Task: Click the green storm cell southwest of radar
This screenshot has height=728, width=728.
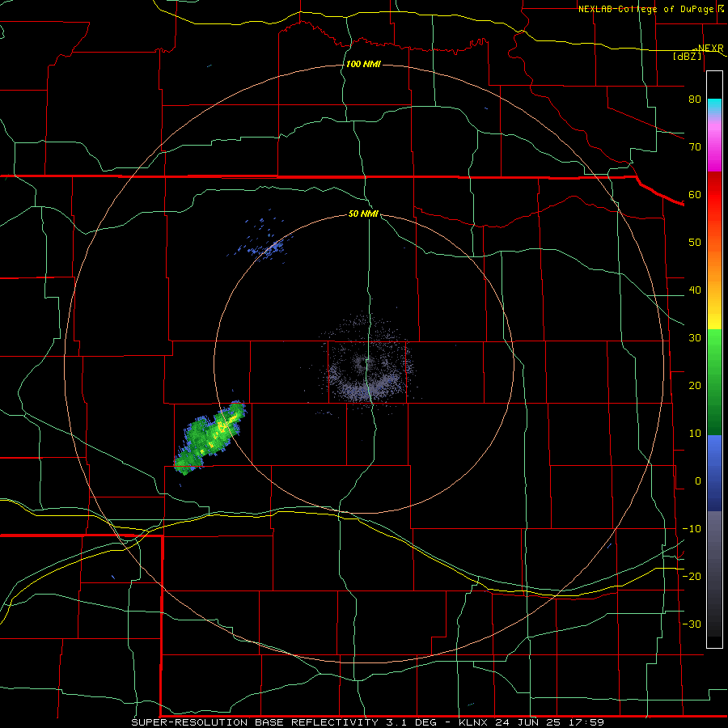Action: click(209, 438)
